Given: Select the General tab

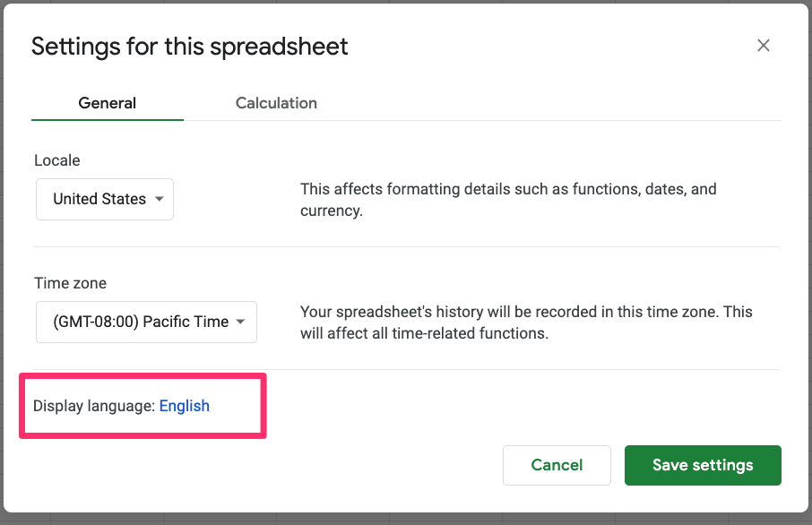Looking at the screenshot, I should pos(108,103).
